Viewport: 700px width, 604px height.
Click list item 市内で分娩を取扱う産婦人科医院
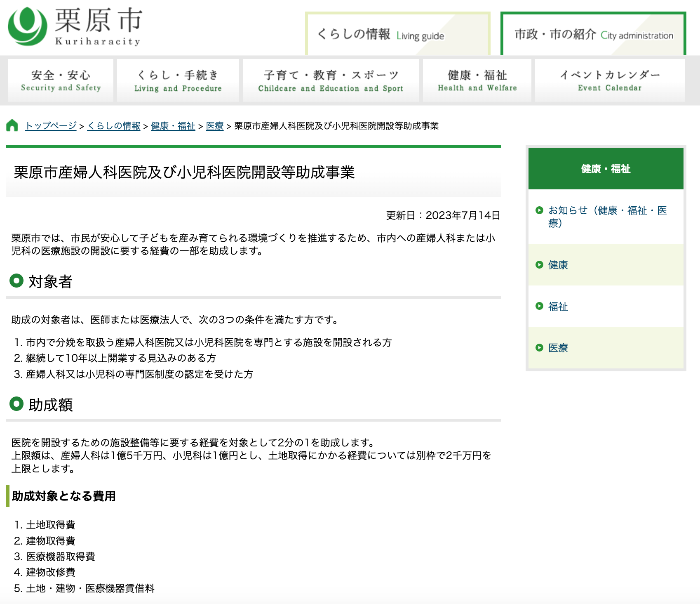209,342
